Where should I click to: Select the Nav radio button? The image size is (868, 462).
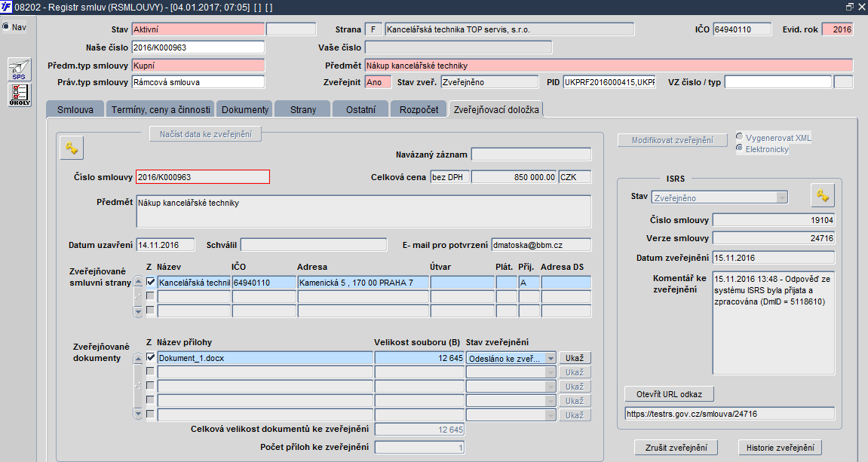point(5,26)
